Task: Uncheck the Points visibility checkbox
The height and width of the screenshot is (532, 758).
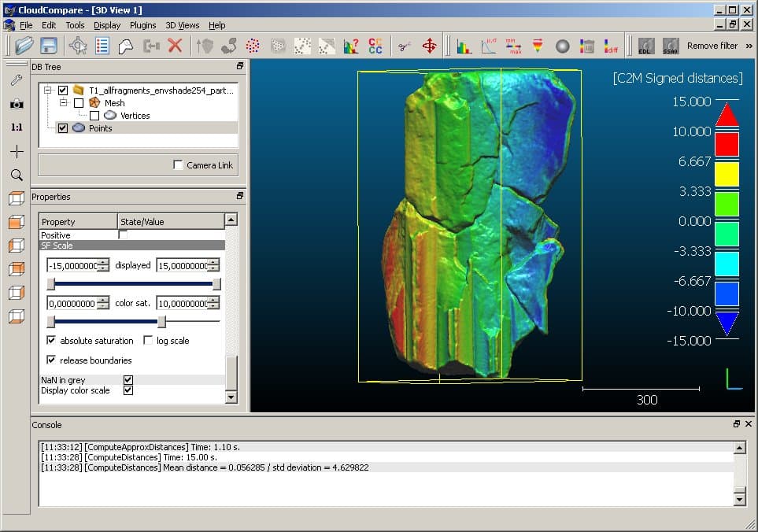Action: point(62,127)
